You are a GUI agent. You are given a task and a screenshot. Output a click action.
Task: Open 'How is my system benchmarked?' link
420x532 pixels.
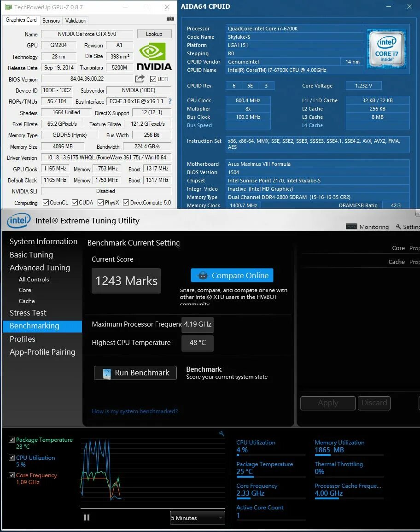pyautogui.click(x=134, y=411)
